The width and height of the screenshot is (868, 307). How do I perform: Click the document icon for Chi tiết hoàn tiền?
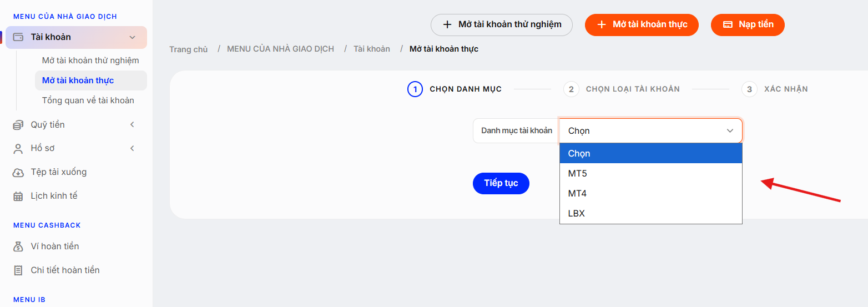click(x=18, y=270)
